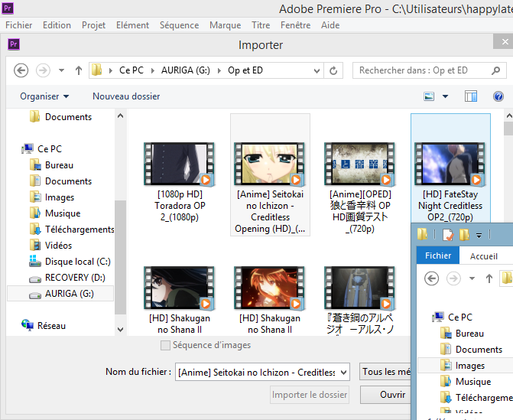Click Accueil tab in Explorer window
This screenshot has height=420, width=513.
click(x=483, y=256)
